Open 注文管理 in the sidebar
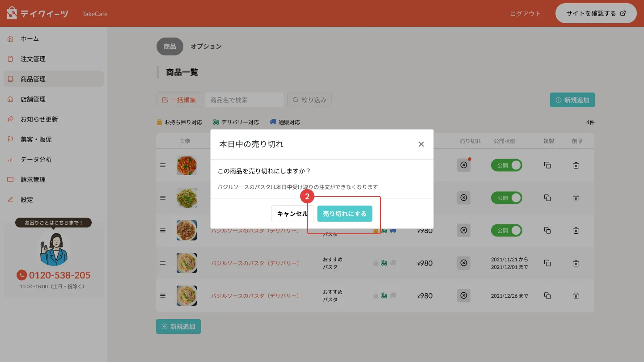The image size is (644, 362). point(33,59)
